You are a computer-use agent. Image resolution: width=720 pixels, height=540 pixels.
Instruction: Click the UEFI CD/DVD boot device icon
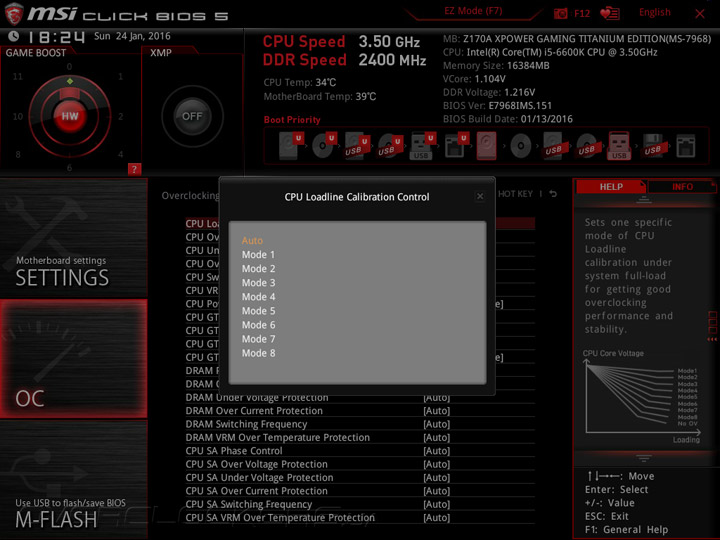click(324, 146)
